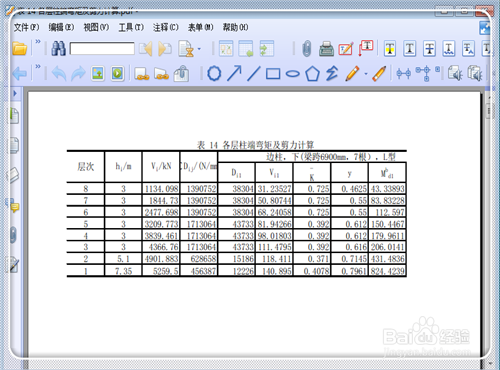The height and width of the screenshot is (370, 500).
Task: Click the folder link chain icon
Action: pos(161,74)
